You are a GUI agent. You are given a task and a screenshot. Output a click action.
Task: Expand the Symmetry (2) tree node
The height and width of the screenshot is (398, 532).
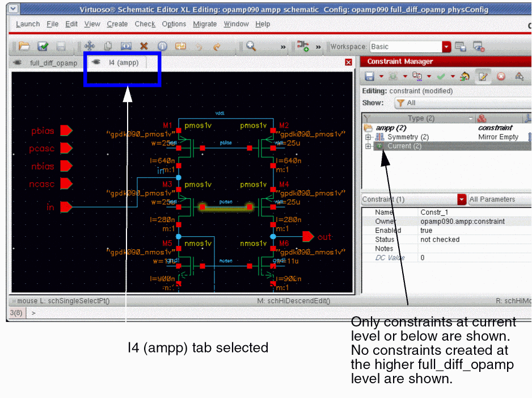[x=368, y=137]
